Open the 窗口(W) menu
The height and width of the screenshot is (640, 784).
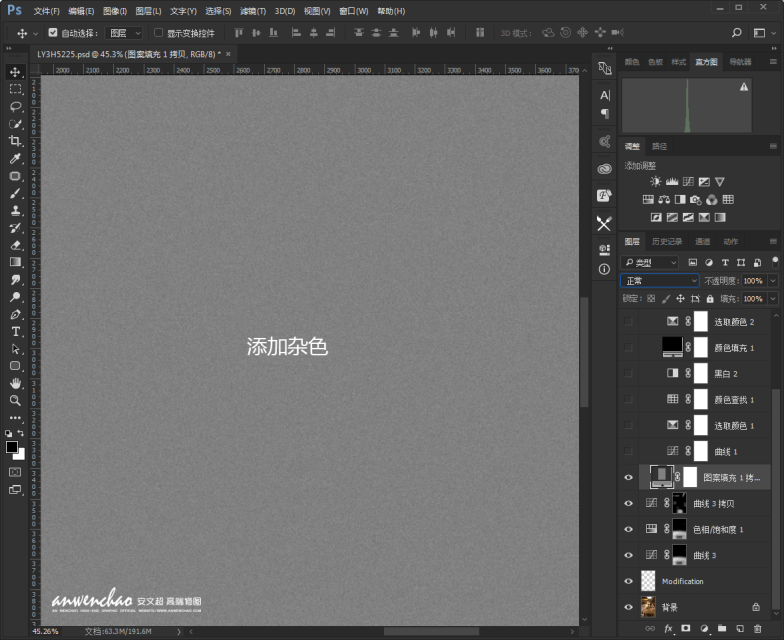point(354,11)
